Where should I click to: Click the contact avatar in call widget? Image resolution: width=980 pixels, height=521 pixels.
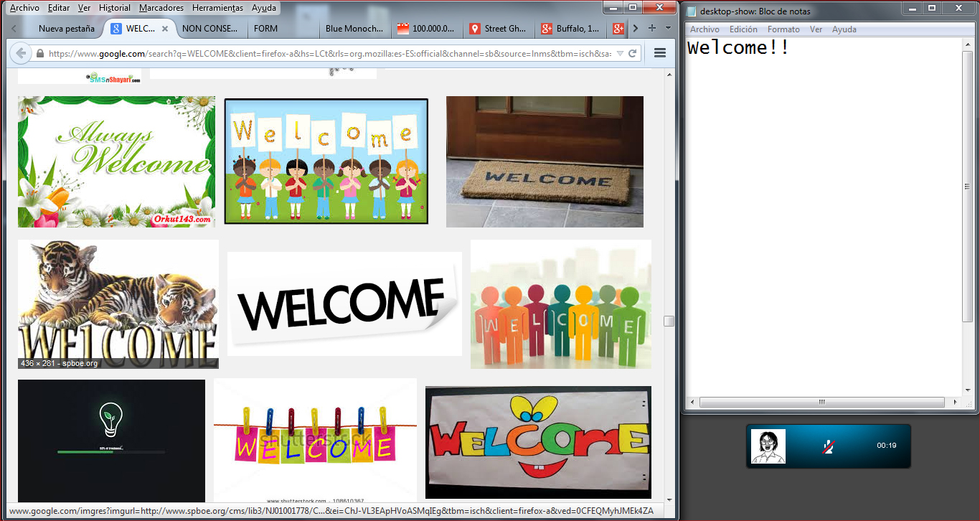tap(768, 446)
